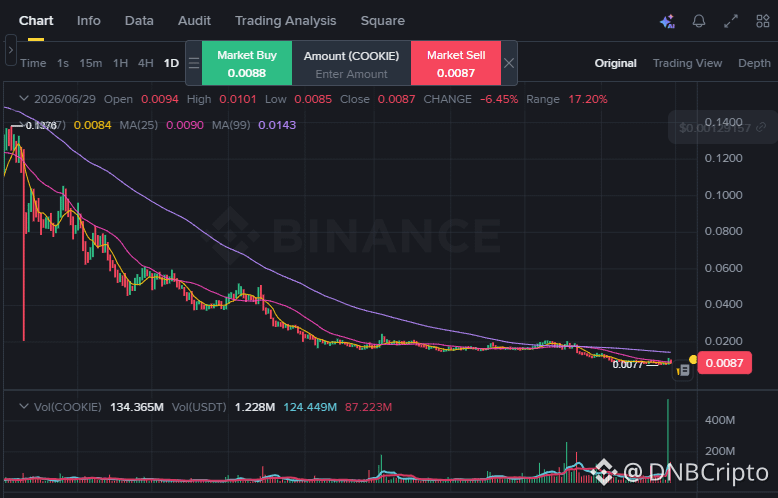Switch to Trading View chart

[687, 63]
